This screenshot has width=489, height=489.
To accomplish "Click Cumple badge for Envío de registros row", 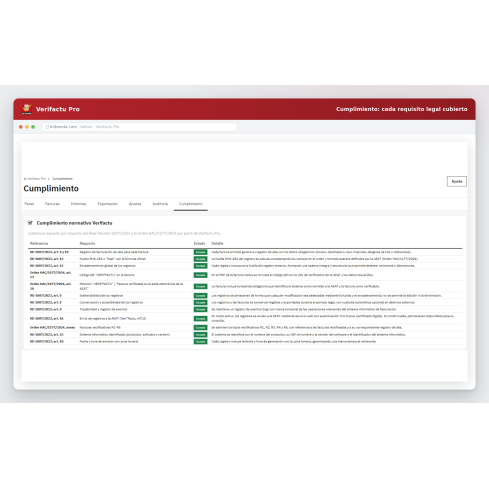I will coord(200,319).
